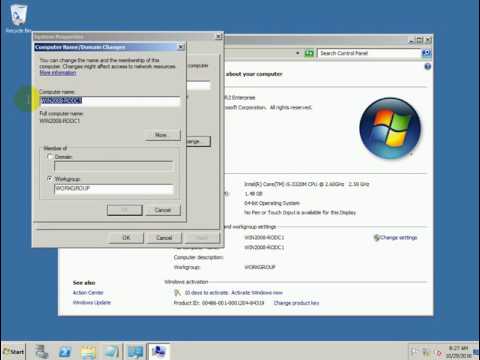Click the Computer name text field
The image size is (480, 360).
point(110,101)
